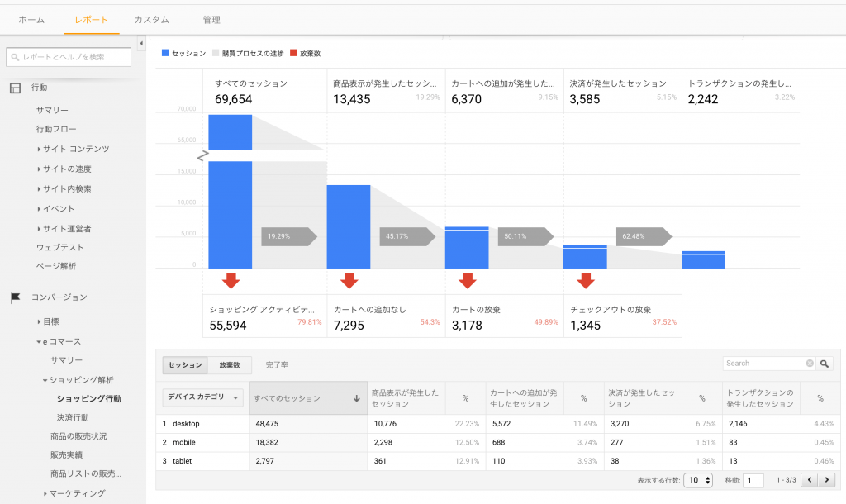
Task: Collapse the sidebar with the arrow handle
Action: point(140,43)
